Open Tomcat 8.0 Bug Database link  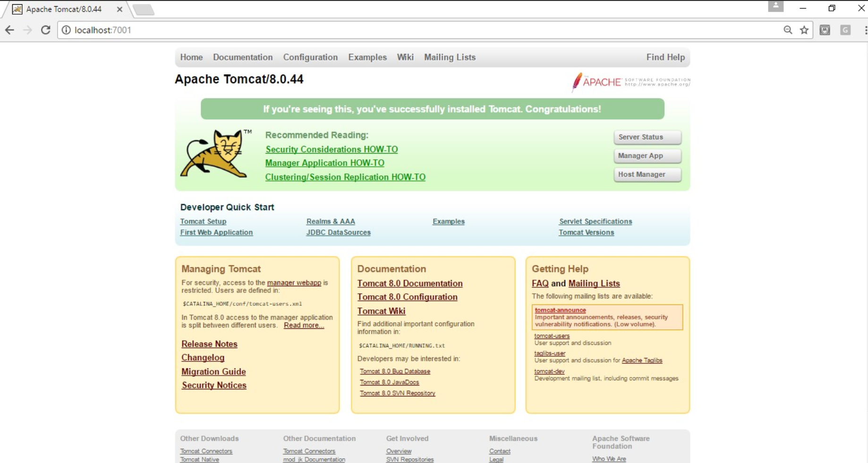pos(395,371)
